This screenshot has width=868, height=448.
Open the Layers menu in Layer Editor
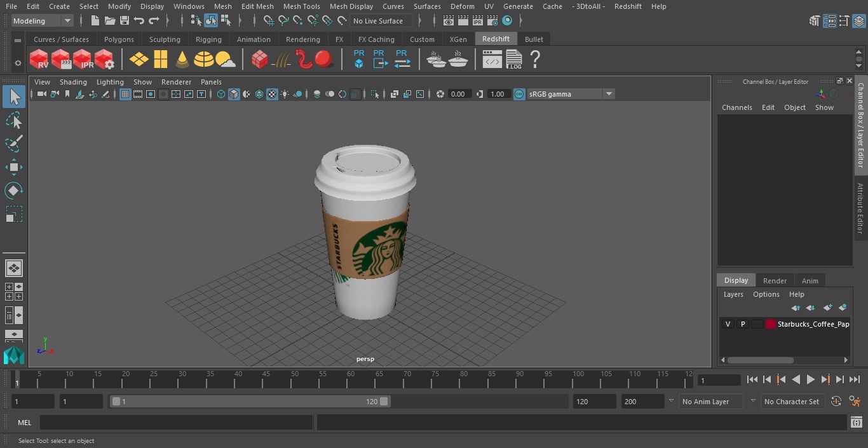pos(733,294)
